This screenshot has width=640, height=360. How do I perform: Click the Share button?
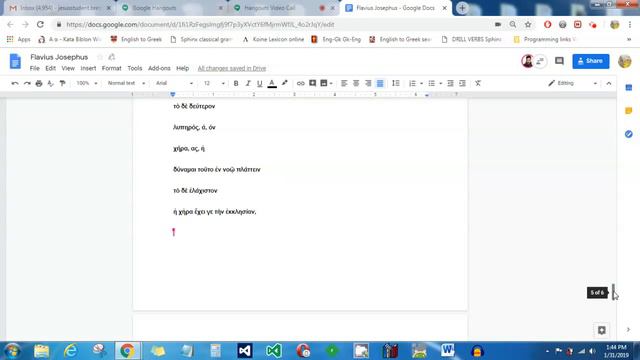click(x=591, y=61)
